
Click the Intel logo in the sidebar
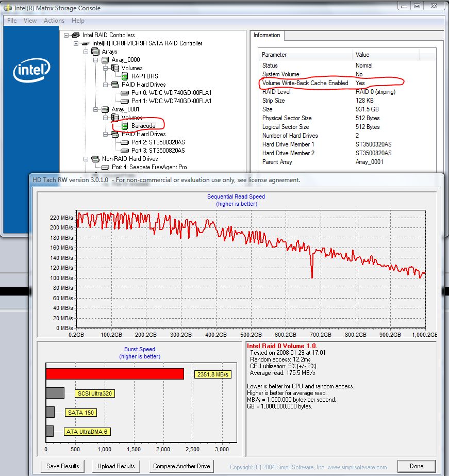pos(31,71)
